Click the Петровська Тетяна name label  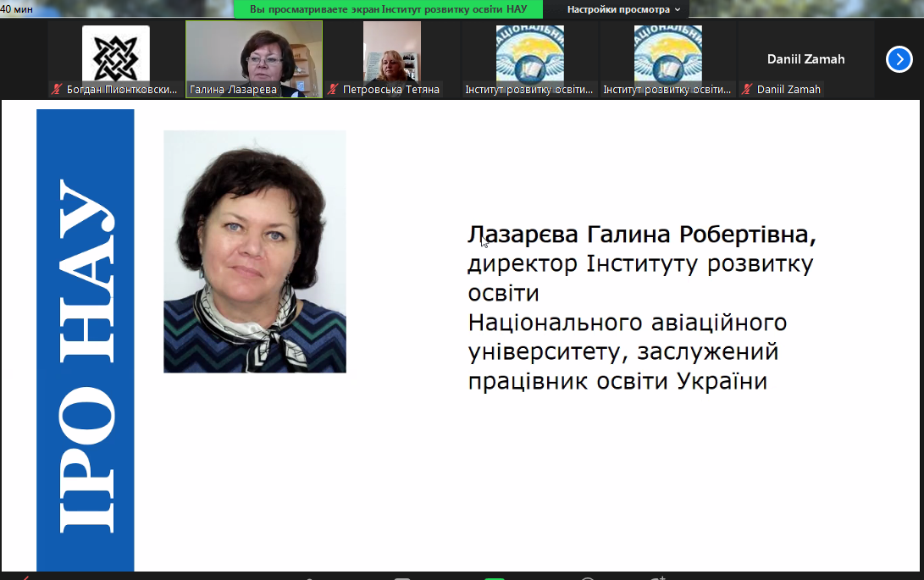390,90
